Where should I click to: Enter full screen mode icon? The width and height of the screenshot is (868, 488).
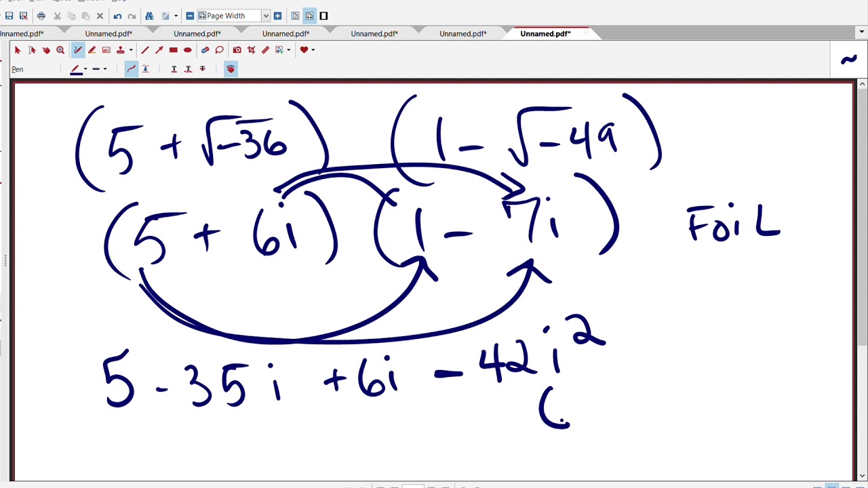click(x=323, y=16)
